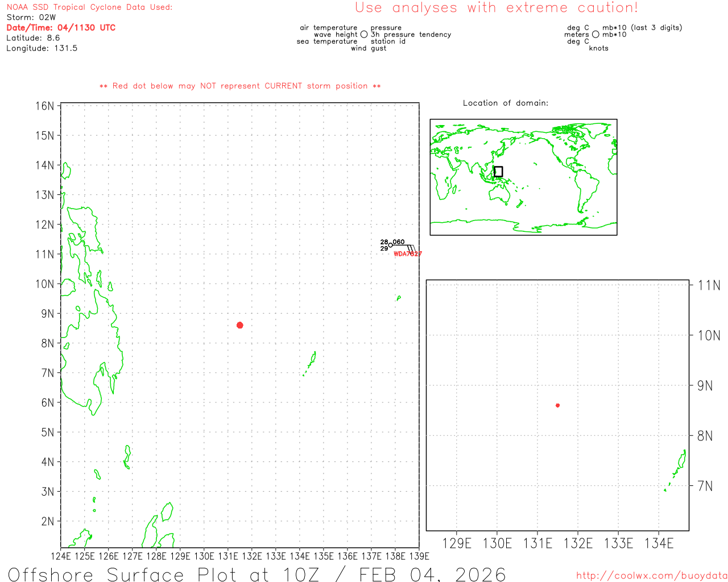Click the red storm dot in zoomed inset
This screenshot has width=728, height=582.
[557, 405]
